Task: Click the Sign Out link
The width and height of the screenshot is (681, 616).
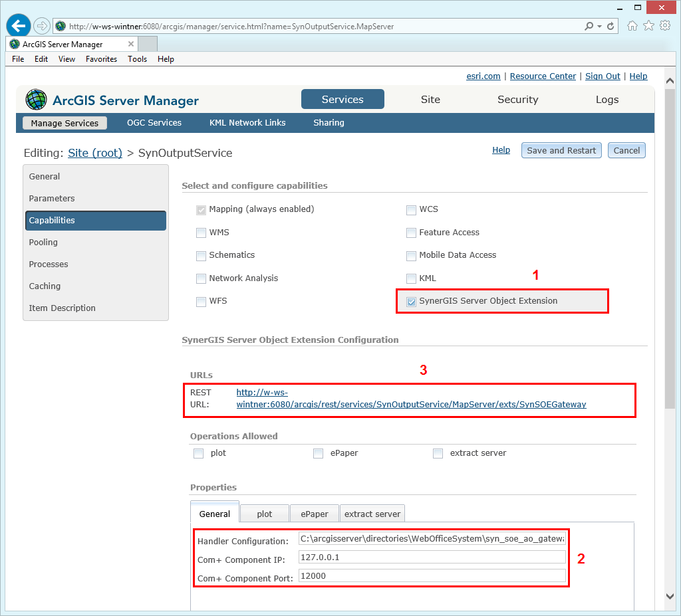Action: click(603, 76)
